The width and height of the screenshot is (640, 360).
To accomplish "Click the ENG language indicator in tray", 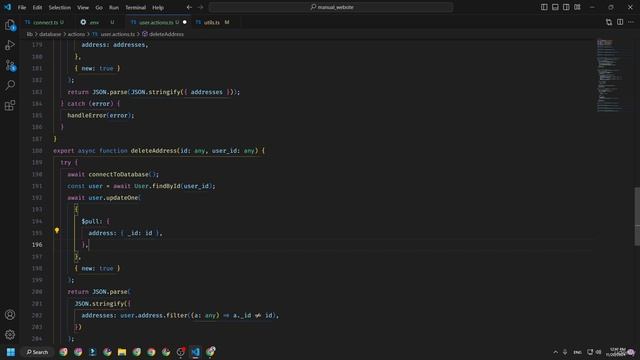I will 577,352.
